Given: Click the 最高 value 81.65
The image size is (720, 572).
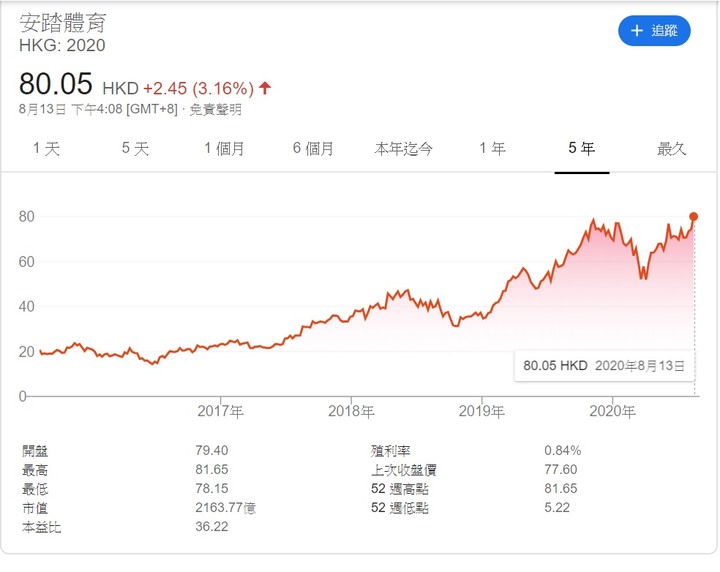Looking at the screenshot, I should click(x=212, y=470).
